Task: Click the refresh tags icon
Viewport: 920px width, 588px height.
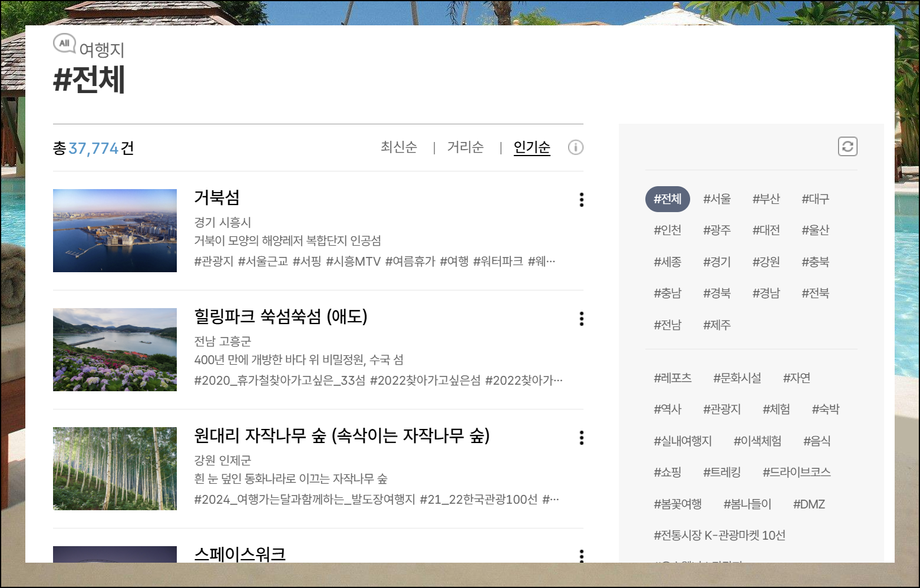Action: [848, 147]
